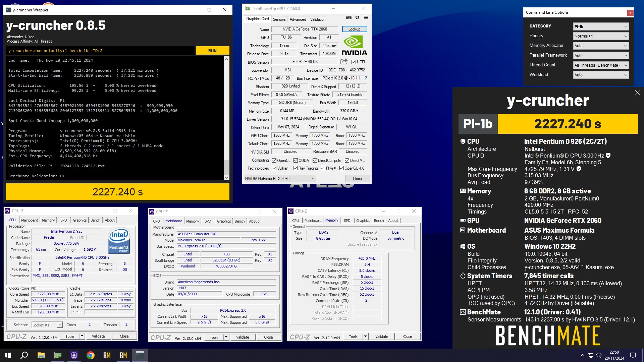Viewport: 644px width, 362px height.
Task: Open the SPD tab in the first CPU-Z window
Action: coord(64,220)
